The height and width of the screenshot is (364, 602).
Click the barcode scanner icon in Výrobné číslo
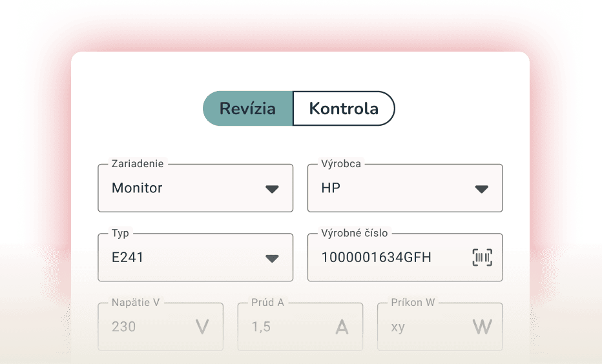coord(482,258)
